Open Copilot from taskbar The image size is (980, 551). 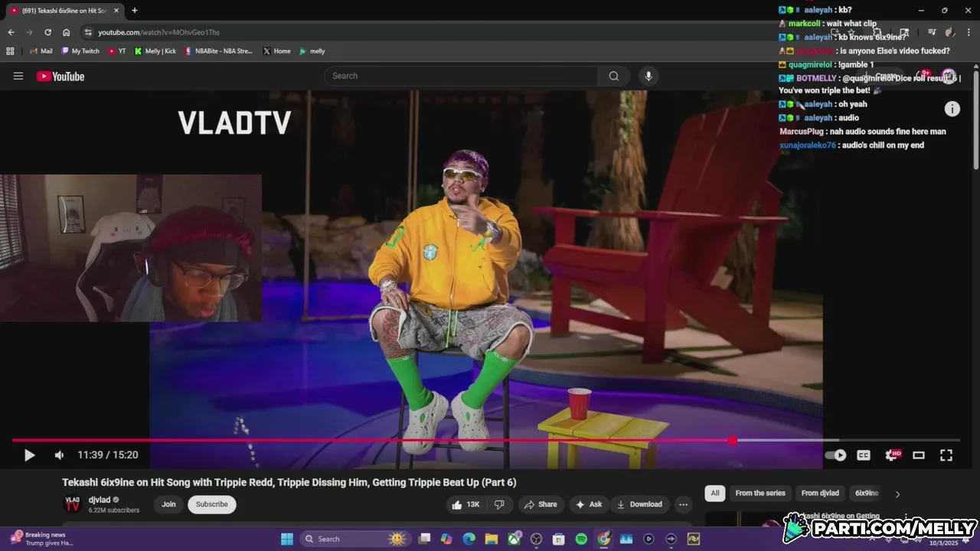point(446,539)
